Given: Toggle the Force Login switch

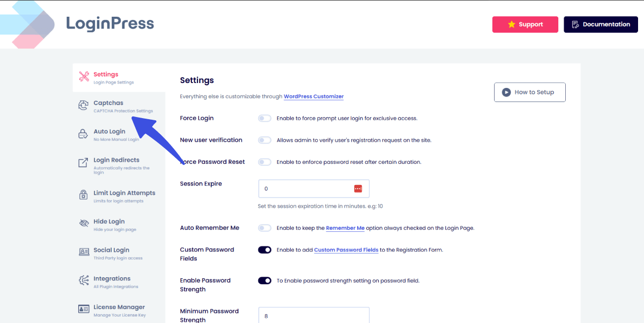Looking at the screenshot, I should click(265, 118).
